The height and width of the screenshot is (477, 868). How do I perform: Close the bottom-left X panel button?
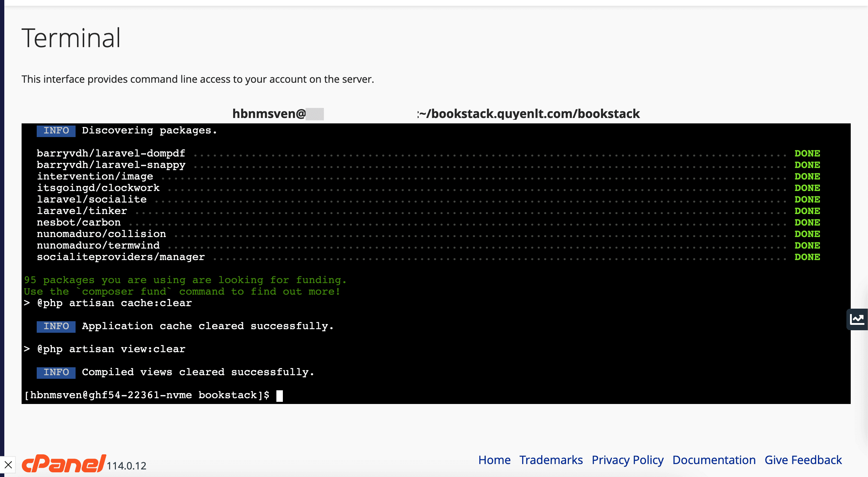point(8,465)
